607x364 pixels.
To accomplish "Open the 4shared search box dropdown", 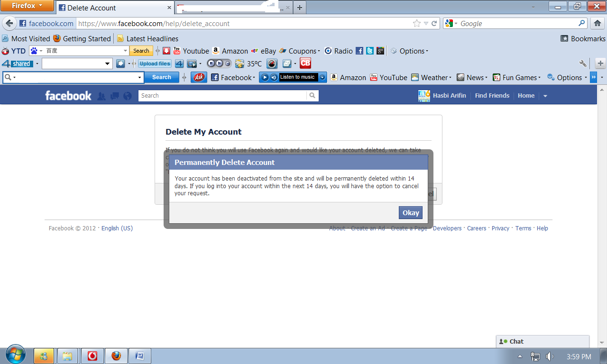I will pyautogui.click(x=107, y=64).
